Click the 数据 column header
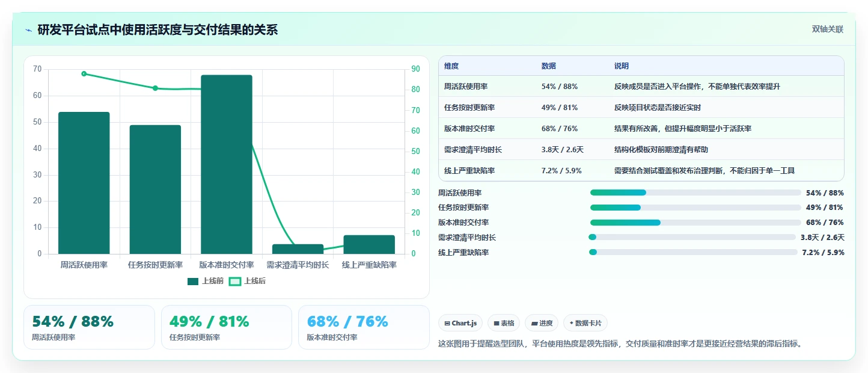Viewport: 868px width, 373px height. [549, 66]
